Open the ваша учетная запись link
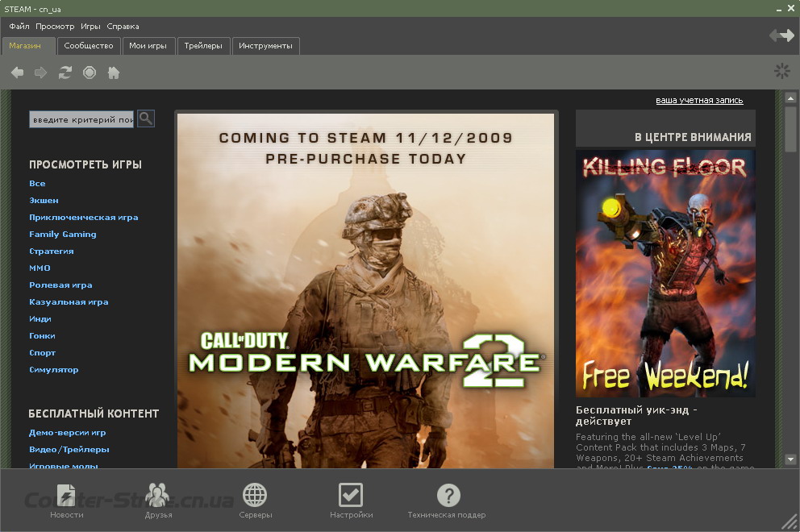This screenshot has height=532, width=800. coord(699,101)
